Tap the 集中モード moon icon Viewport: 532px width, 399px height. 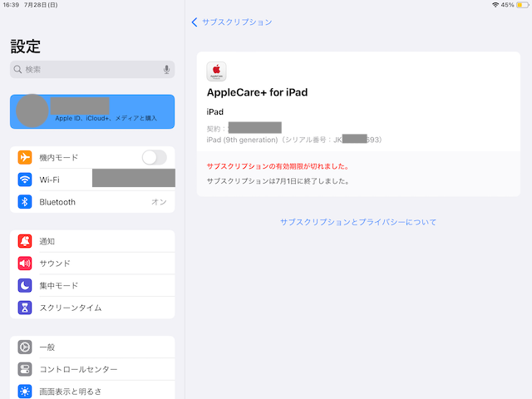click(25, 286)
